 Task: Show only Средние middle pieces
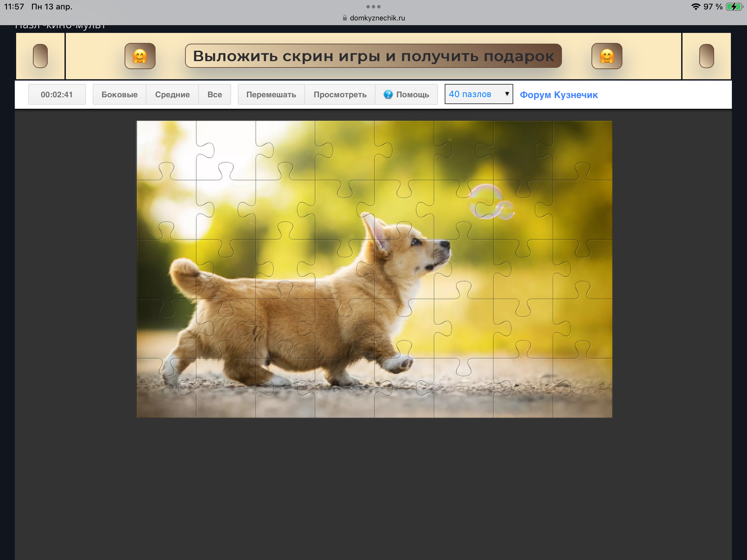pyautogui.click(x=172, y=95)
